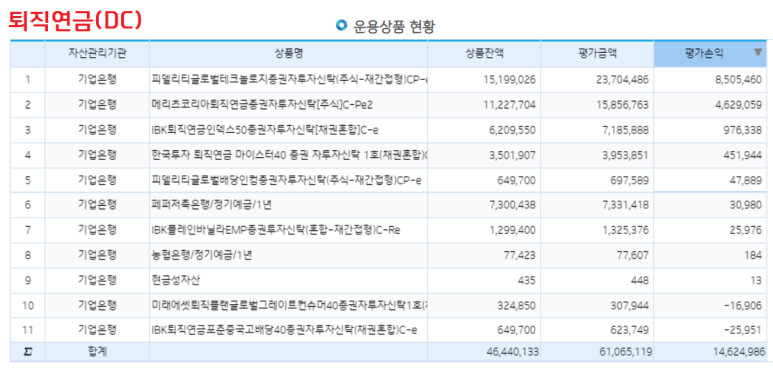Click the 합계 total row label
Viewport: 773px width, 368px height.
click(x=97, y=352)
